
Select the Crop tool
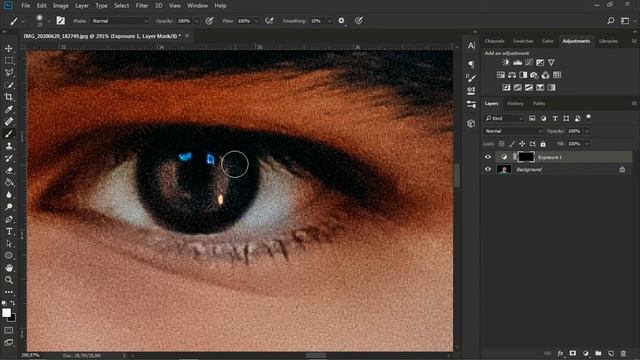coord(9,97)
